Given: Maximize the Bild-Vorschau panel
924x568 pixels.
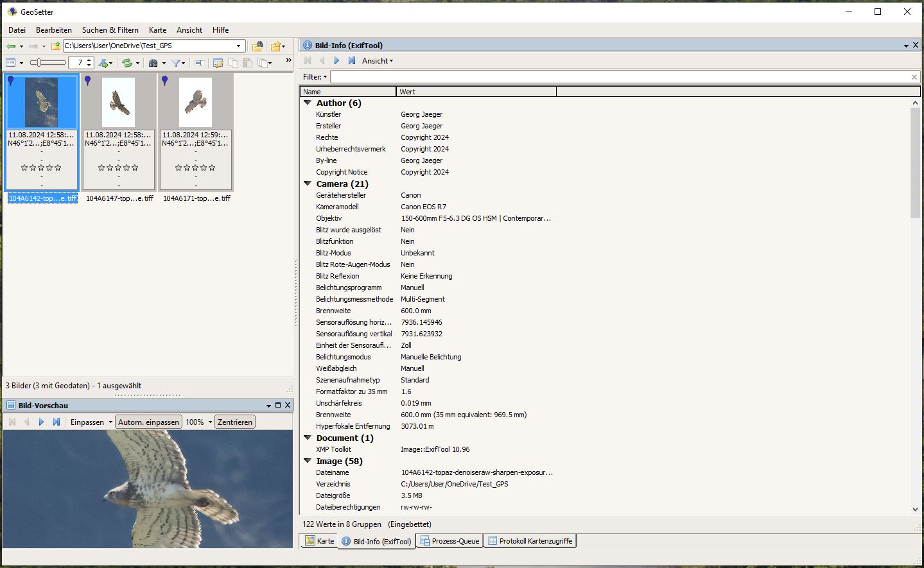Looking at the screenshot, I should (278, 406).
